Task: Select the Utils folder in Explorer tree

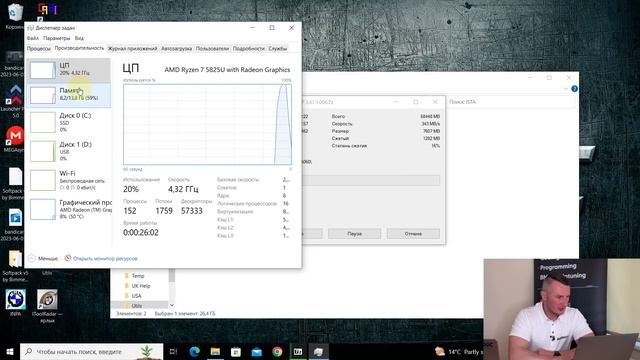Action: coord(137,305)
